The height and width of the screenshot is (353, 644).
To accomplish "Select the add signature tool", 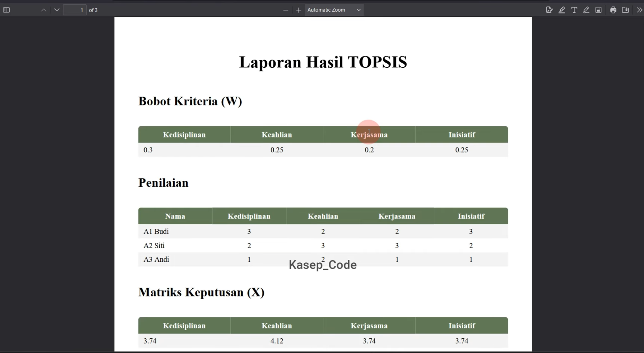I will click(549, 10).
